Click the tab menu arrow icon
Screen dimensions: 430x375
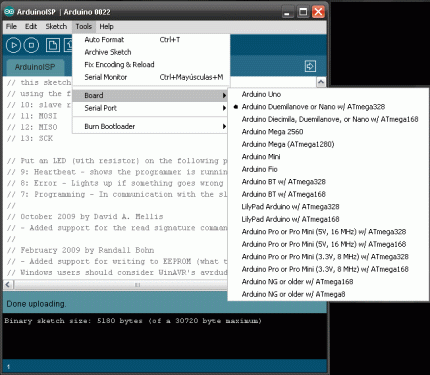coord(310,66)
